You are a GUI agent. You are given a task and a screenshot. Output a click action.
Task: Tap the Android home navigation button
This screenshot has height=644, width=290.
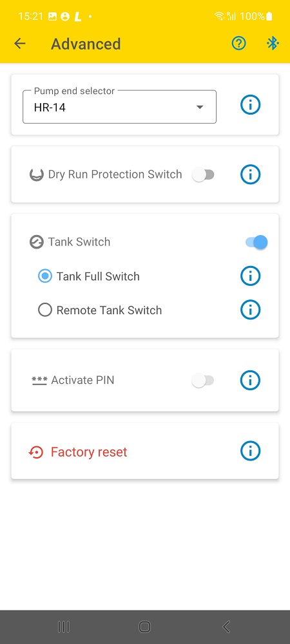point(144,627)
